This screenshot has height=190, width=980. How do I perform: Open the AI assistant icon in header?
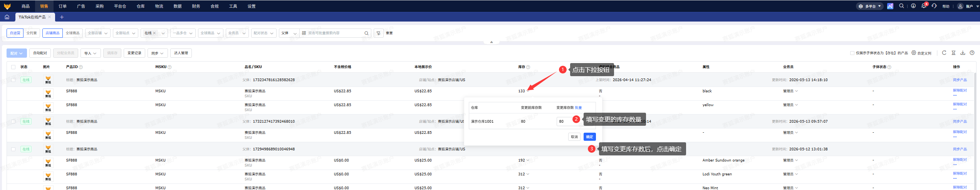890,6
